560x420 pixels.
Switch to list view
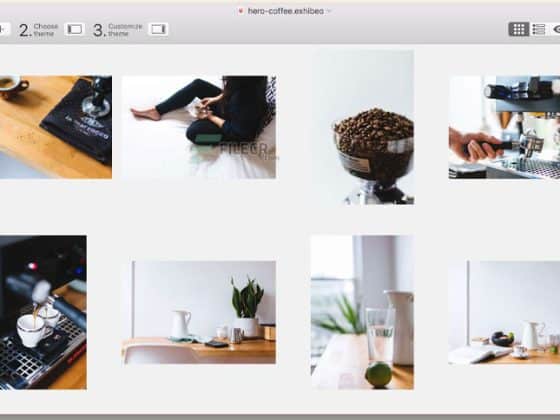click(x=539, y=29)
